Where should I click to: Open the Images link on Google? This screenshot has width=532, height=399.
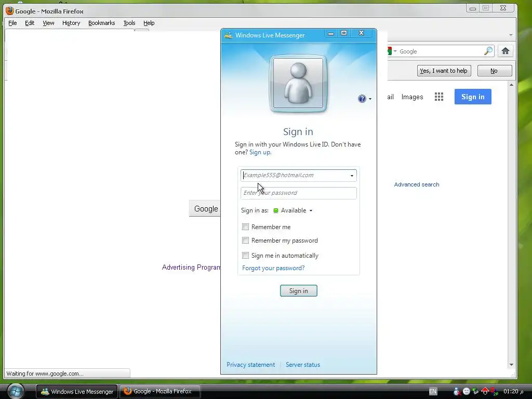412,97
